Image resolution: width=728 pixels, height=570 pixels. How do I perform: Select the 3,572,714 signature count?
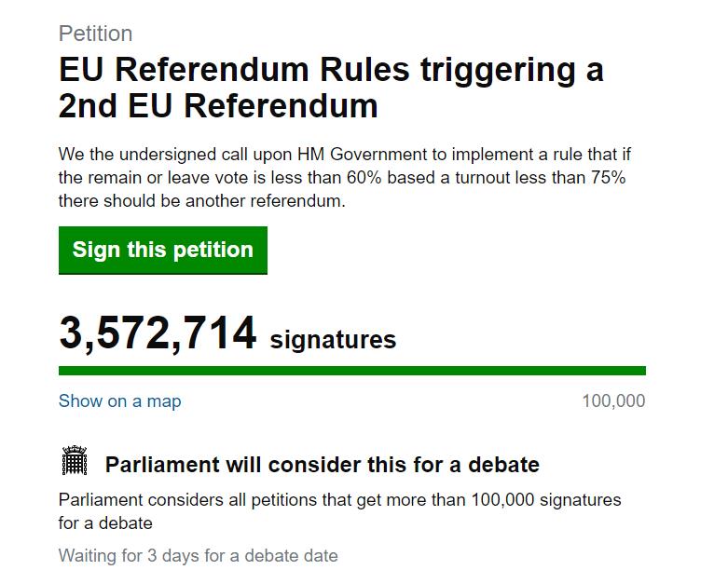(x=158, y=333)
